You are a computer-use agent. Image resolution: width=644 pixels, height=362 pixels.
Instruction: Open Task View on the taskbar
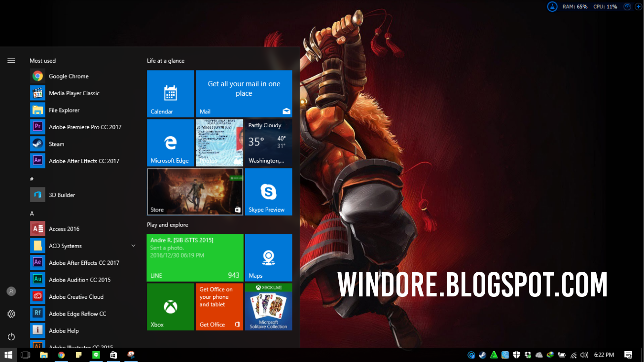click(x=26, y=355)
